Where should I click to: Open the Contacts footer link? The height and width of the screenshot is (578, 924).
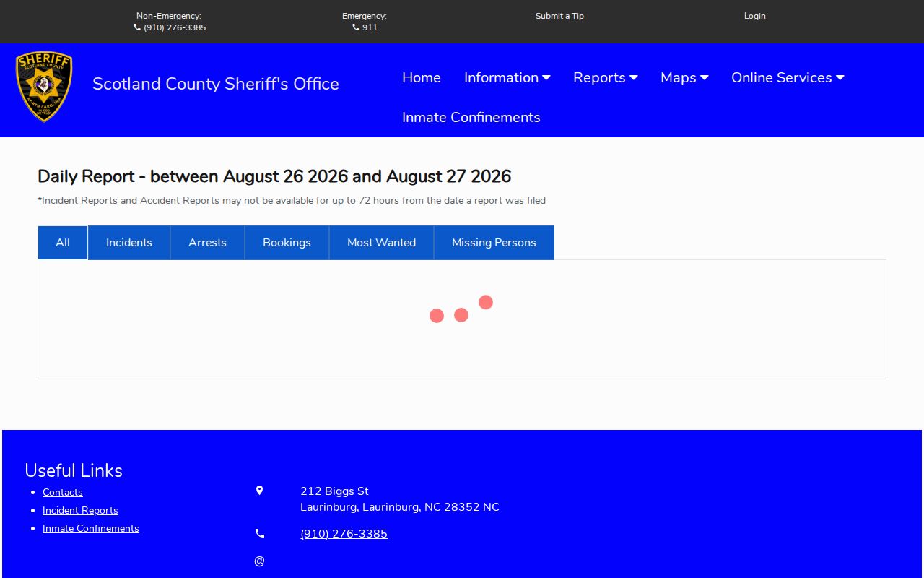pyautogui.click(x=63, y=492)
